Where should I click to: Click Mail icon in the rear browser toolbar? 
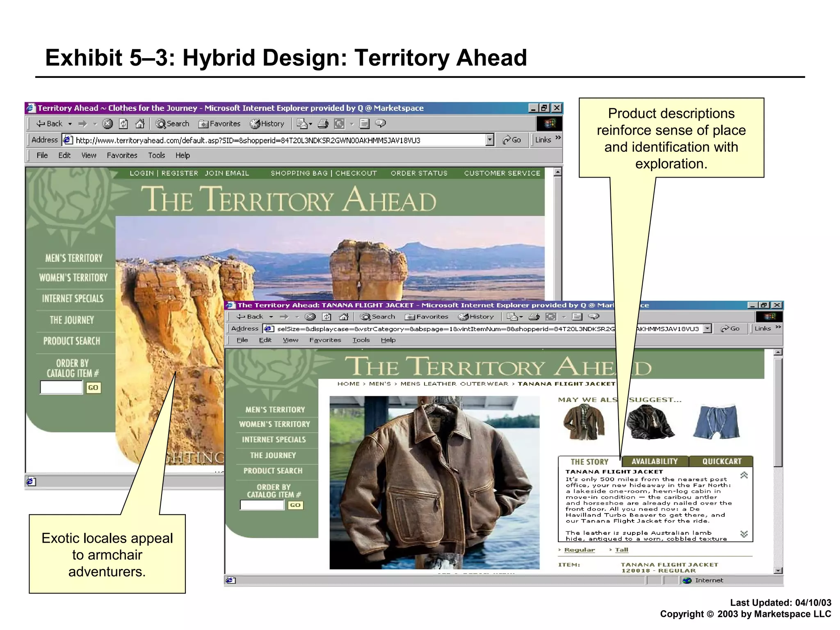coord(302,123)
